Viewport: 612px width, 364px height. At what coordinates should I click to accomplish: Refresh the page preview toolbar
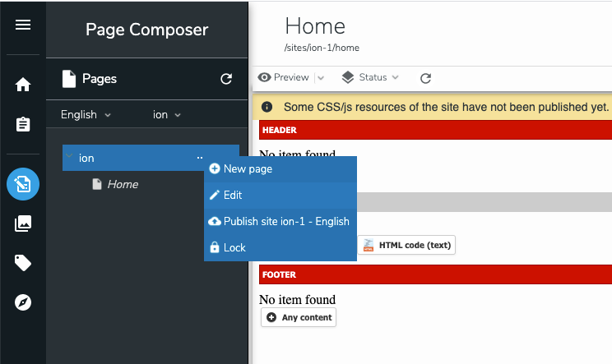coord(425,78)
